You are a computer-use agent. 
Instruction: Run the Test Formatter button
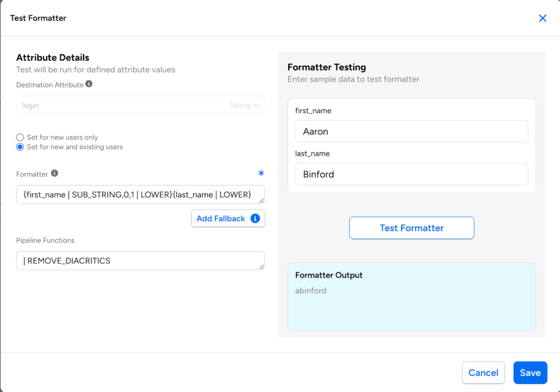coord(411,228)
